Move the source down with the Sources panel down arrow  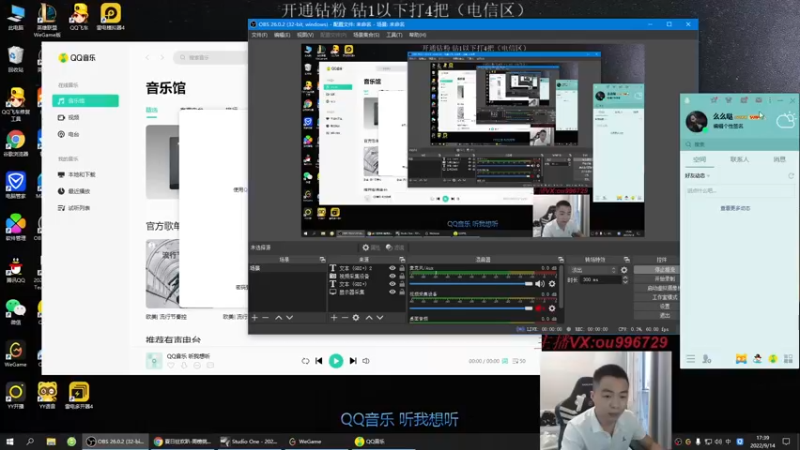(x=380, y=317)
